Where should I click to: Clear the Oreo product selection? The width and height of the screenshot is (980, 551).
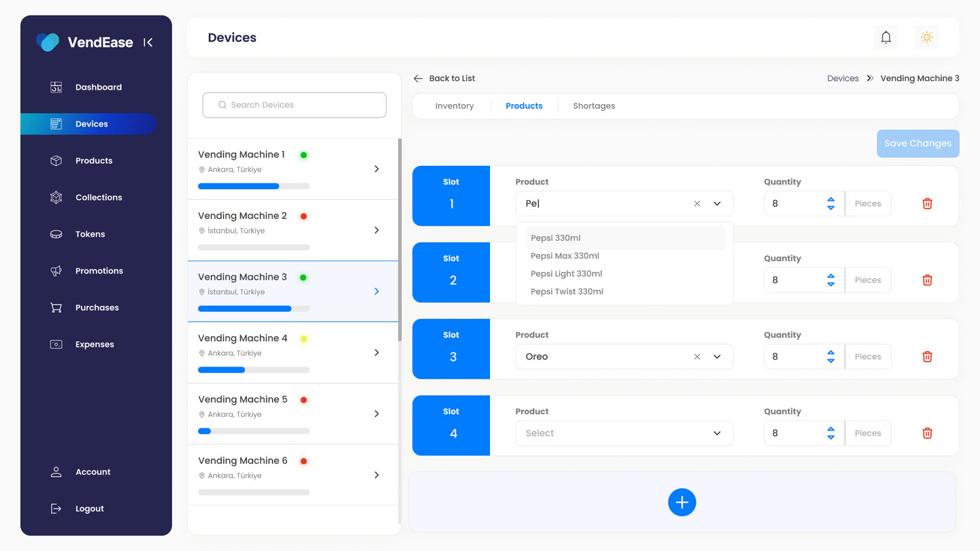tap(697, 356)
